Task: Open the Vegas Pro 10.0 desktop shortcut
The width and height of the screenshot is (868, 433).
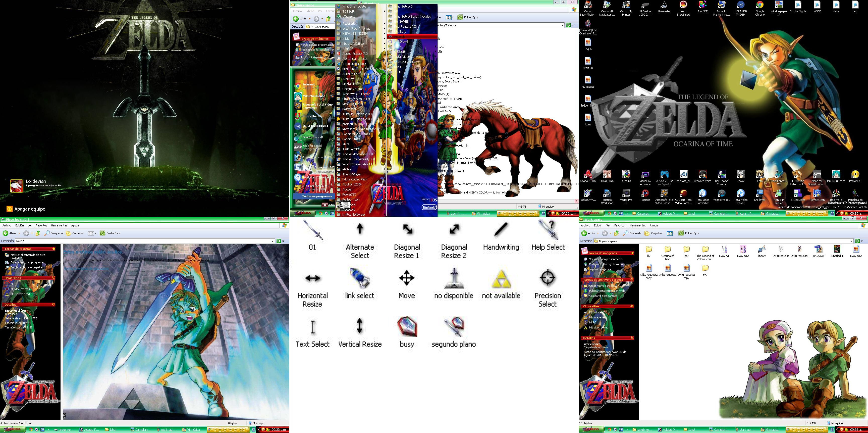Action: 626,197
